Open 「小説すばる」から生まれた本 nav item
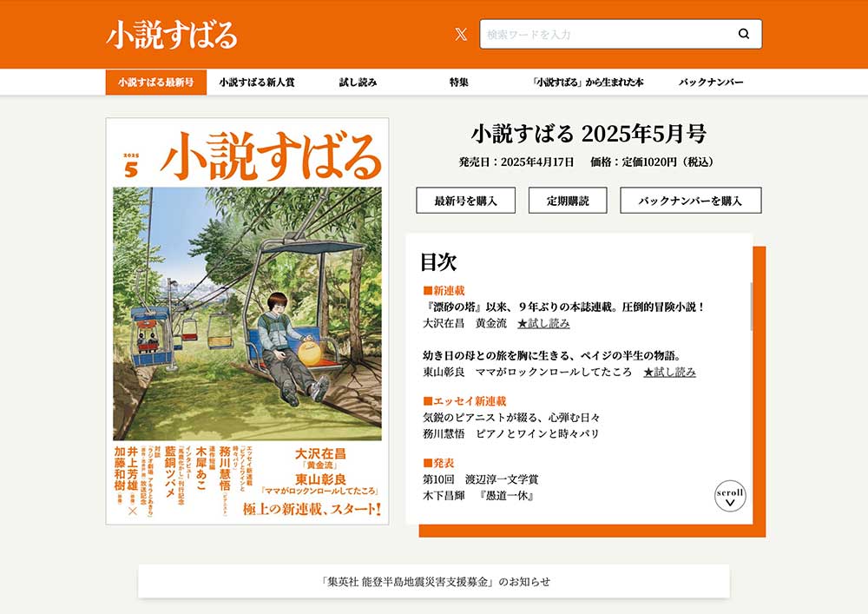Viewport: 868px width, 614px height. [x=588, y=83]
